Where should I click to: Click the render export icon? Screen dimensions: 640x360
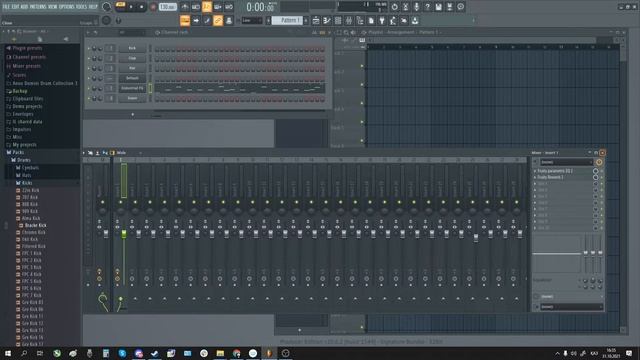[x=449, y=7]
